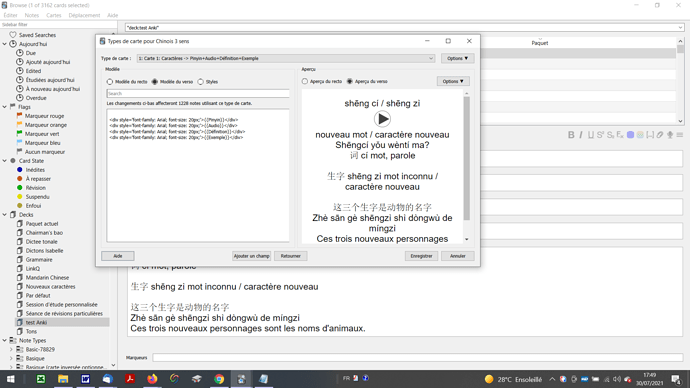The height and width of the screenshot is (388, 690).
Task: Filter cards by Révision state
Action: pos(35,188)
